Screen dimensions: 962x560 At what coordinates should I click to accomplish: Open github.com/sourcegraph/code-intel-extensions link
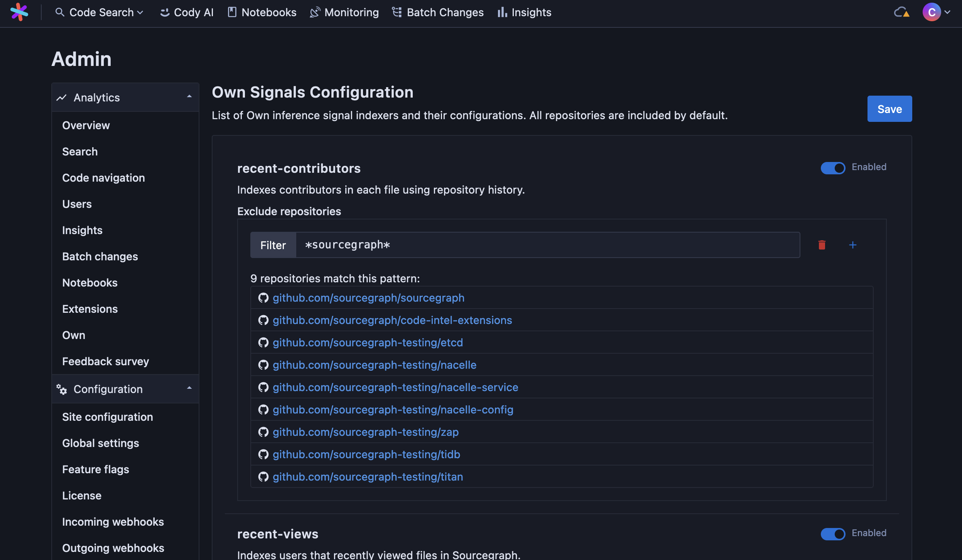click(392, 320)
